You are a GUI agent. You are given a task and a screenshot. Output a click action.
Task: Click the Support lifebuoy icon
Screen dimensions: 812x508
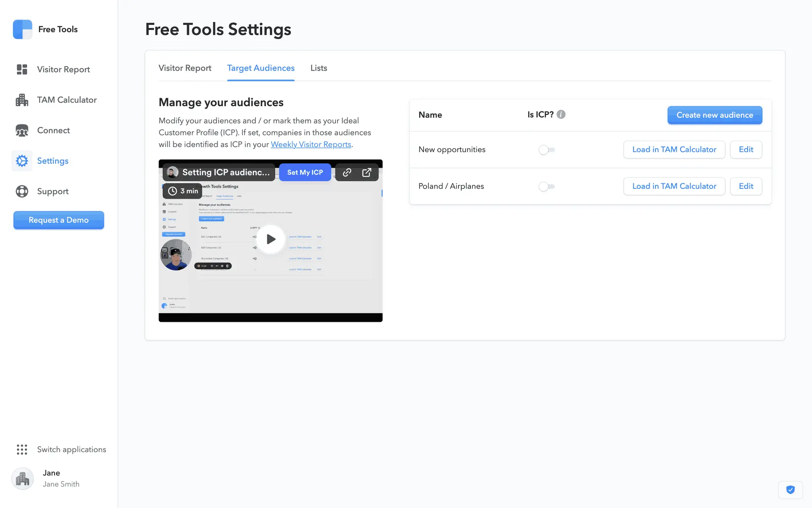click(x=22, y=191)
